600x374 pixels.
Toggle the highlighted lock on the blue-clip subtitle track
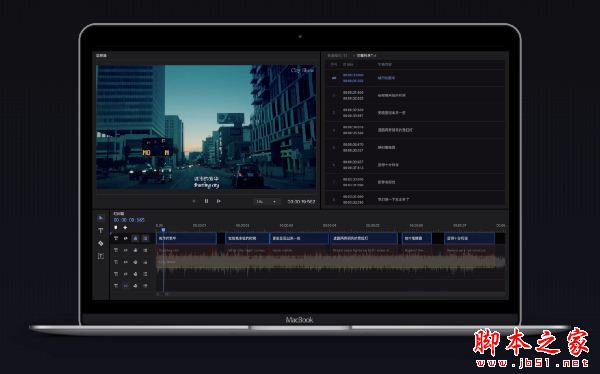[135, 238]
